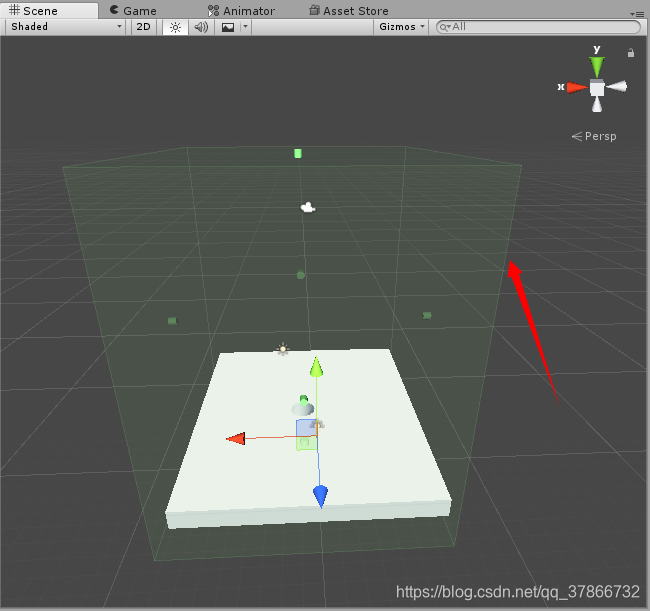Toggle Persp projection label
This screenshot has height=611, width=650.
pyautogui.click(x=594, y=136)
